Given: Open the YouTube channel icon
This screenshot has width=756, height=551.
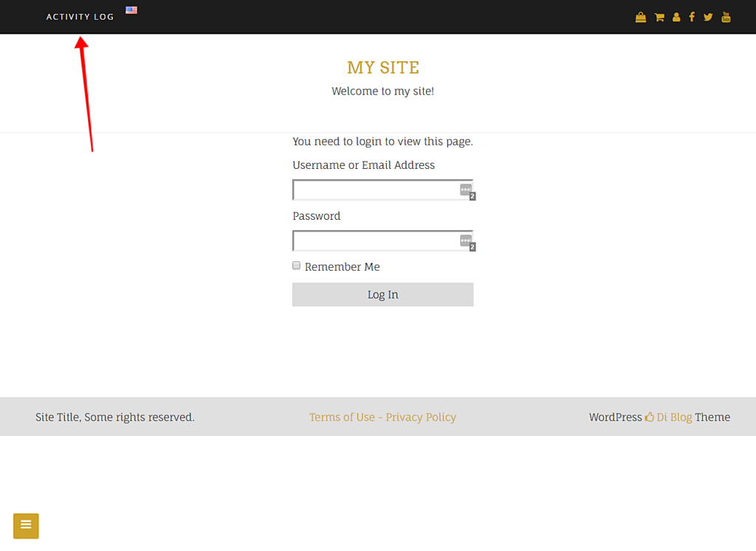Looking at the screenshot, I should click(x=726, y=16).
